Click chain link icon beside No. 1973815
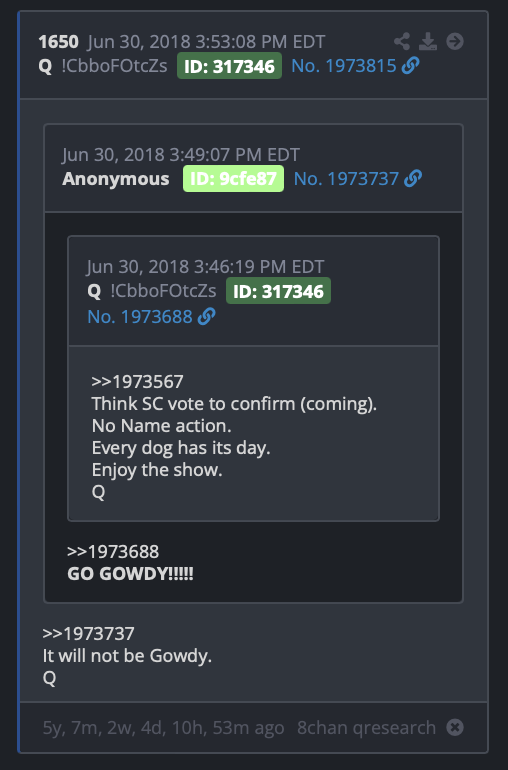Image resolution: width=508 pixels, height=770 pixels. pos(411,65)
